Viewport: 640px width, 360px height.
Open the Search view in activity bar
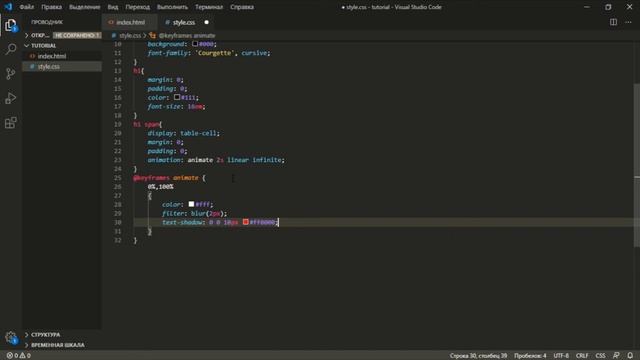pyautogui.click(x=11, y=49)
